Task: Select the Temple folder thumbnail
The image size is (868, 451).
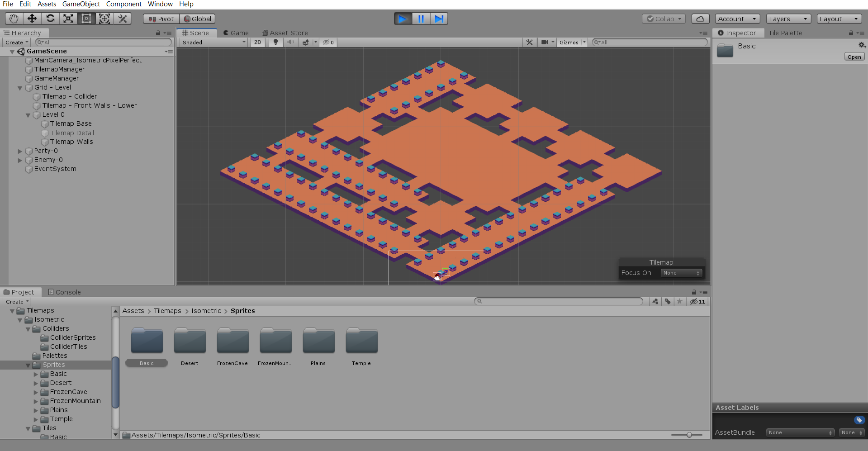Action: [361, 342]
